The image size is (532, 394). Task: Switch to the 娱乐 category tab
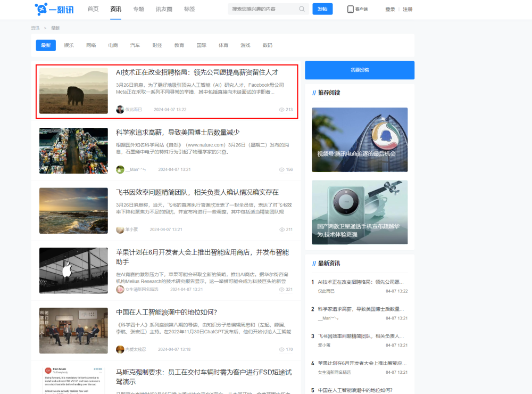(x=69, y=45)
